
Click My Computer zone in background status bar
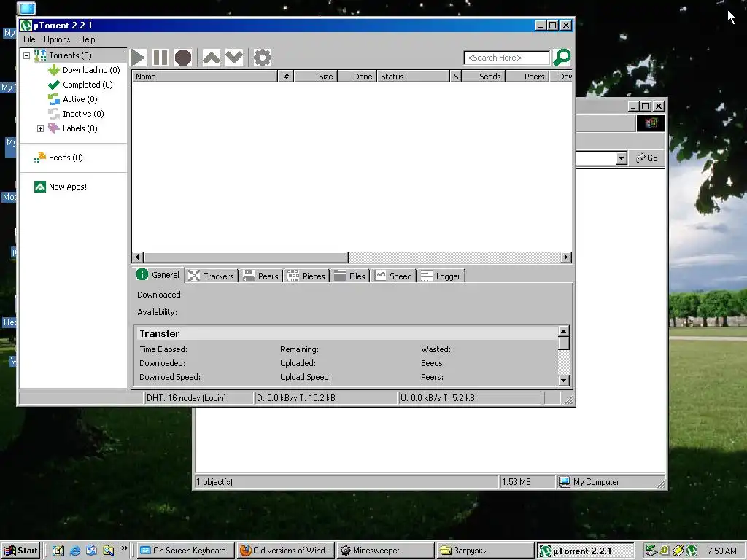(x=610, y=482)
